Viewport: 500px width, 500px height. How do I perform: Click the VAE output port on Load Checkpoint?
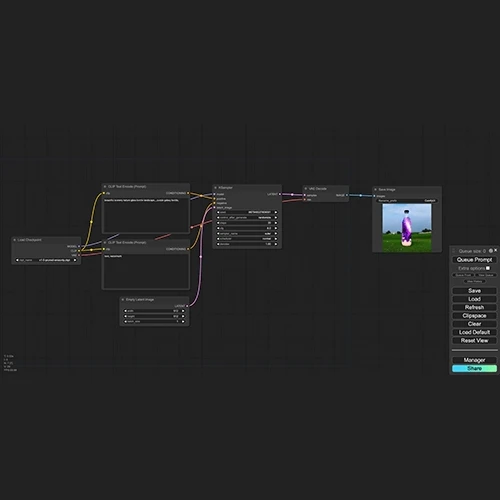click(x=79, y=255)
